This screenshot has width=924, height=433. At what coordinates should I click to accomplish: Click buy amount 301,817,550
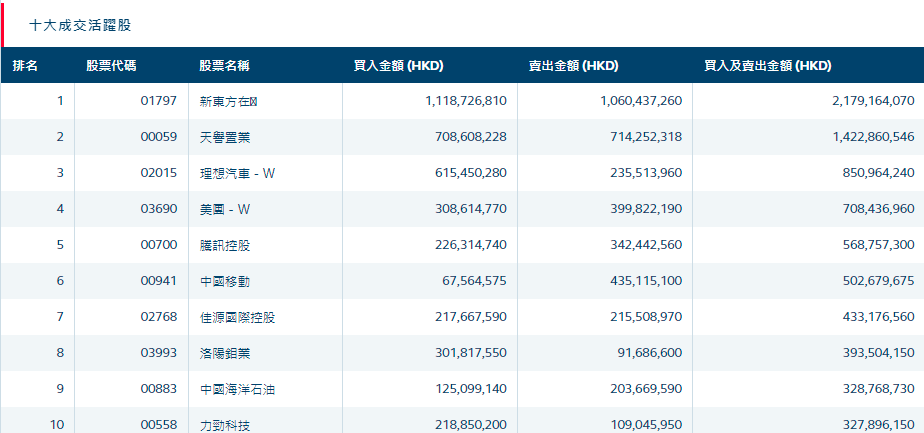(x=471, y=353)
